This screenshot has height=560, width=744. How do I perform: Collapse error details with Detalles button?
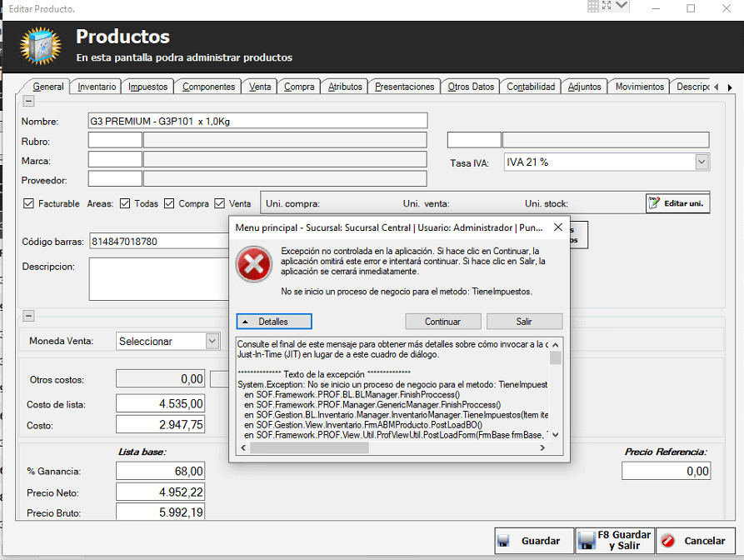pos(274,321)
